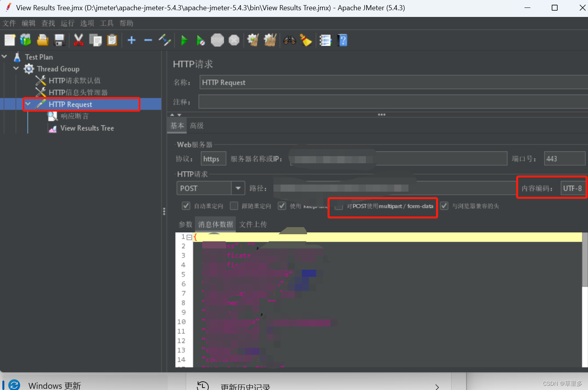Viewport: 588px width, 390px height.
Task: Collapse code fold marker on line 1
Action: [x=189, y=237]
